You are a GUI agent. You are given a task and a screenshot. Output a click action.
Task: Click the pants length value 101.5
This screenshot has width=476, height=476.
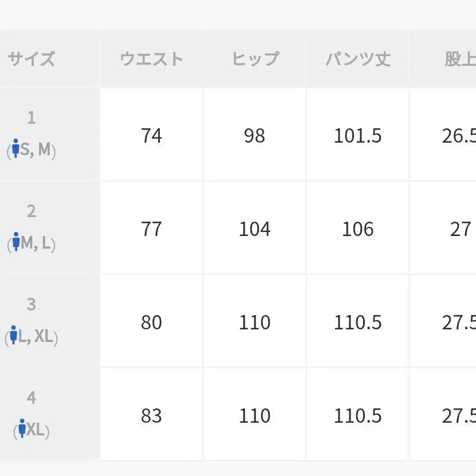(357, 135)
